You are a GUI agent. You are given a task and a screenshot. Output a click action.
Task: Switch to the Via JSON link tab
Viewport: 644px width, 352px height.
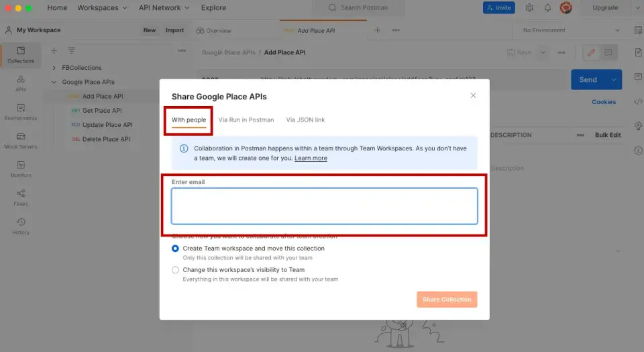click(x=306, y=120)
